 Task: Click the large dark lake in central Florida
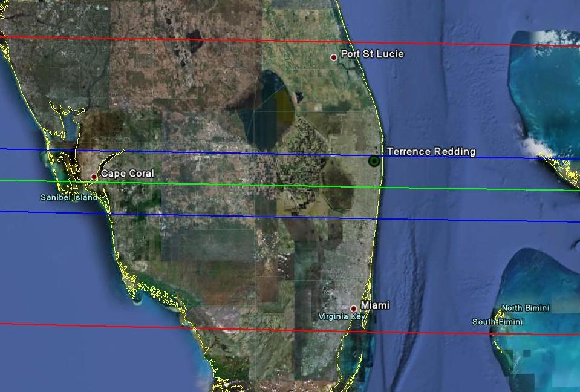267,115
